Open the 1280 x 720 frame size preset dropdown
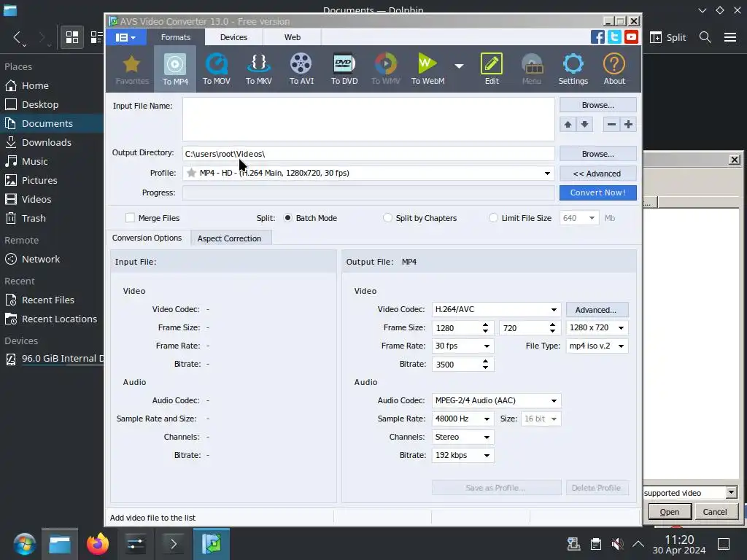Screen dimensions: 747x560 pos(621,327)
